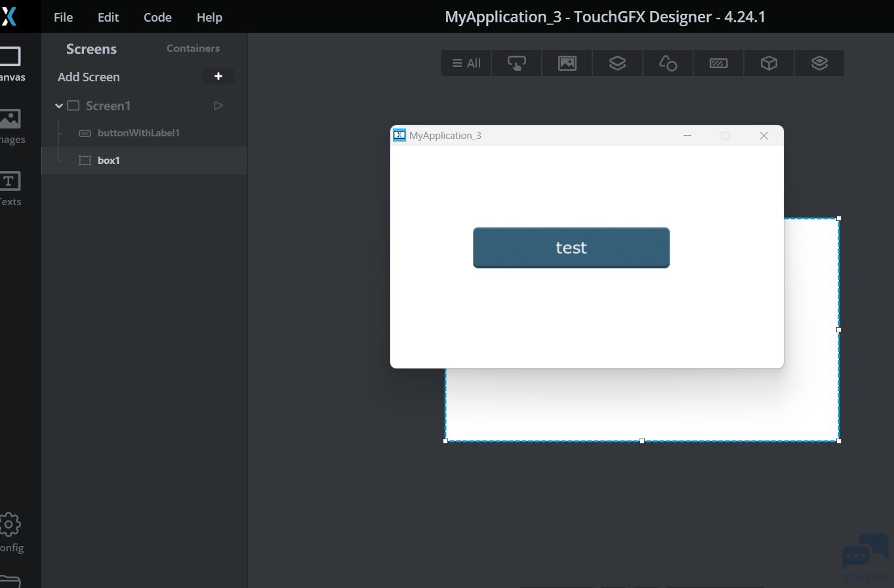
Task: Select buttonWithLabel1 in the tree
Action: (x=138, y=133)
